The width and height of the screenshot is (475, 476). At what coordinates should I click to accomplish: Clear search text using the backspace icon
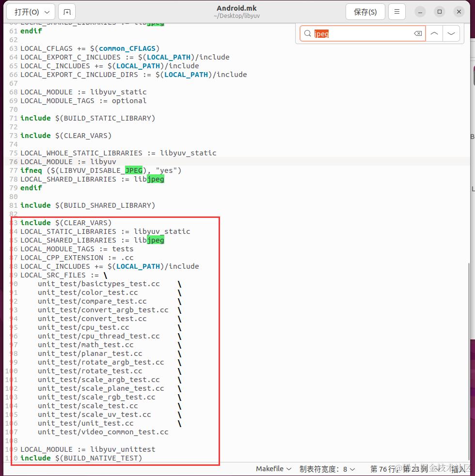[417, 33]
